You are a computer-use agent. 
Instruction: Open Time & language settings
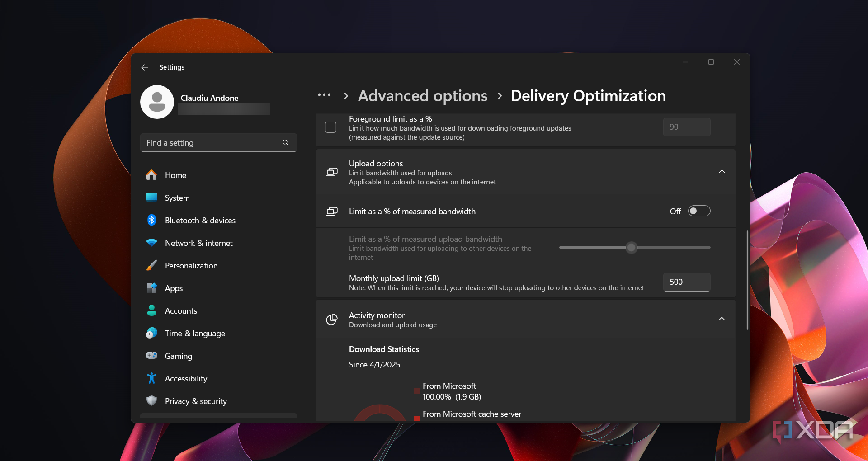coord(218,333)
